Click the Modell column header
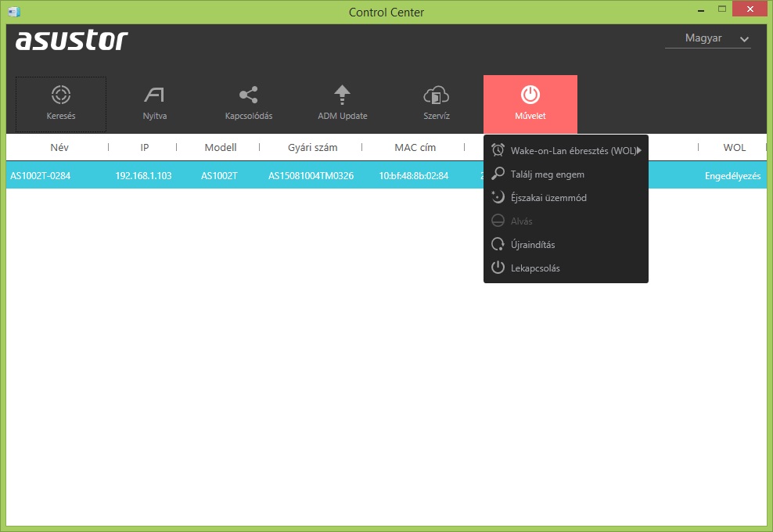 [x=221, y=147]
